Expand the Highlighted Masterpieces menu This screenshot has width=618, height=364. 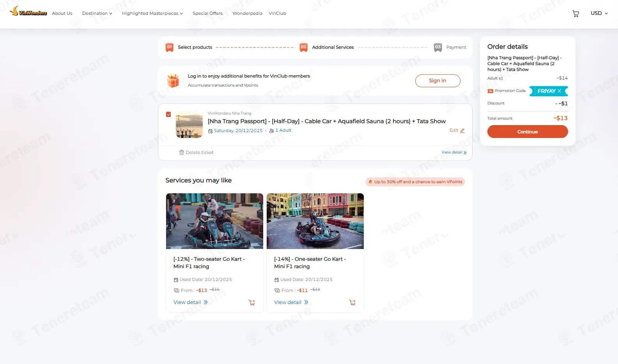(152, 13)
